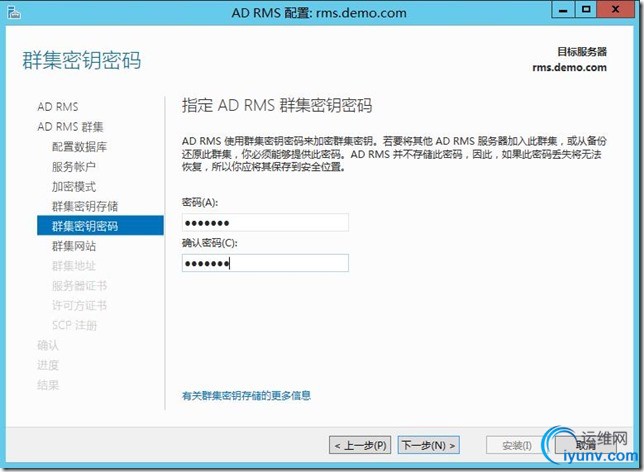Select the highlighted 群集密钥密码 step
The height and width of the screenshot is (472, 644).
100,226
